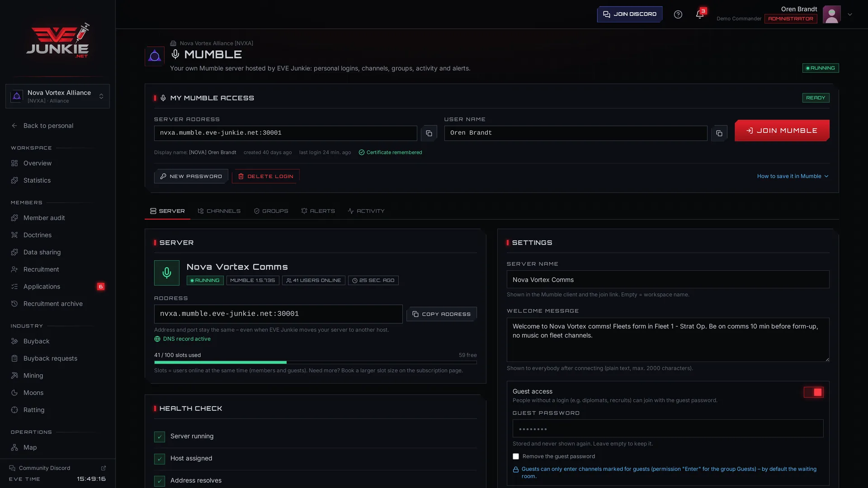Click the Copy Address button
Image resolution: width=868 pixels, height=488 pixels.
click(441, 314)
